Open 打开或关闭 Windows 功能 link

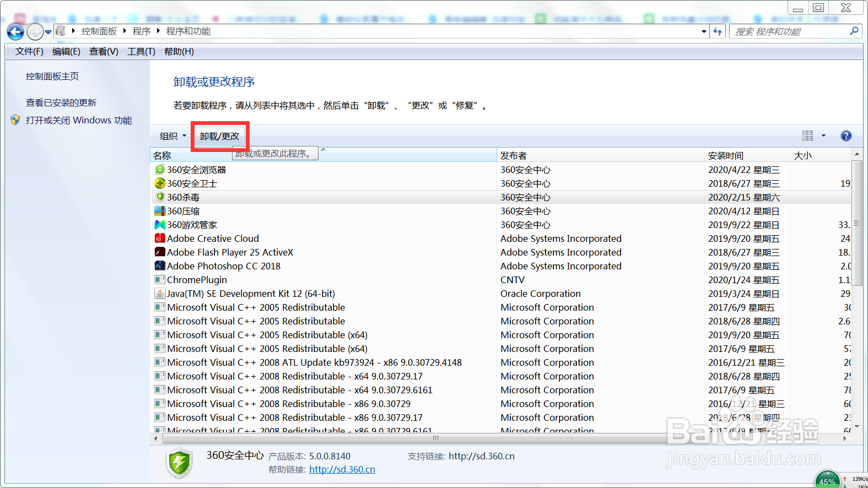pos(79,120)
